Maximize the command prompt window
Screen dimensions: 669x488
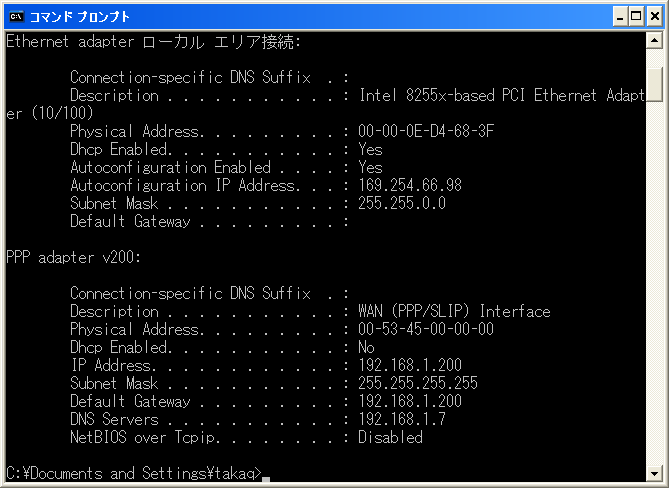tap(636, 17)
